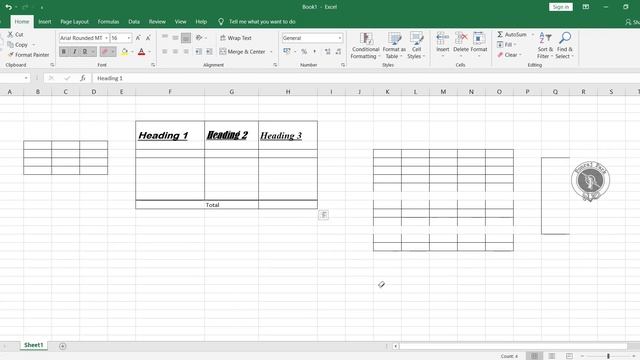Open the Fill Color paint bucket
The width and height of the screenshot is (640, 360).
(x=124, y=51)
